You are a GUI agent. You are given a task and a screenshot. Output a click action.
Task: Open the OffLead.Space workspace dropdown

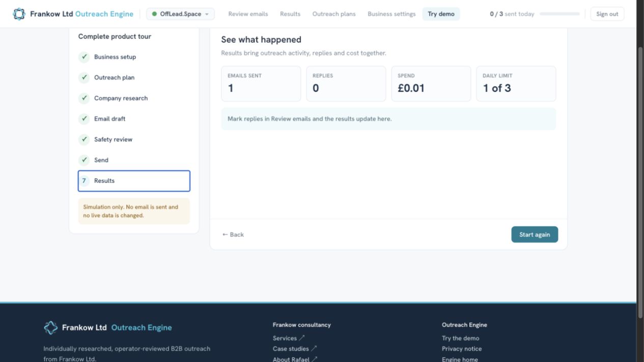pos(180,14)
